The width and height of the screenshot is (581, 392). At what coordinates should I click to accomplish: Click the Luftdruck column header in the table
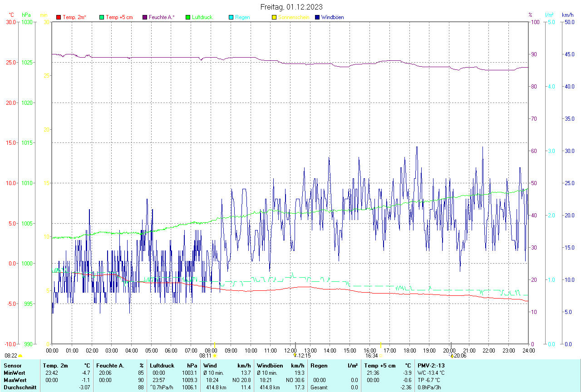pos(162,366)
